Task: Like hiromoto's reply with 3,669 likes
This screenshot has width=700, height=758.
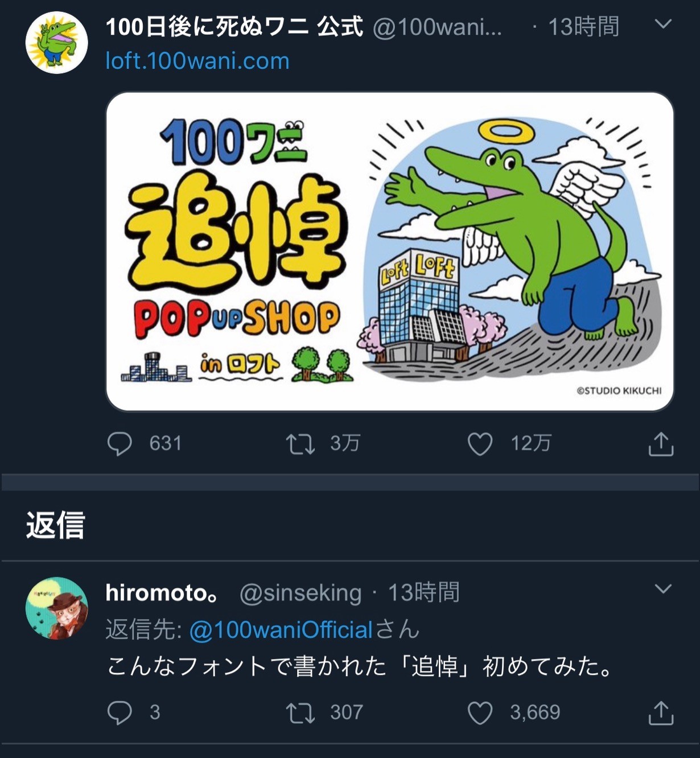Action: coord(480,712)
